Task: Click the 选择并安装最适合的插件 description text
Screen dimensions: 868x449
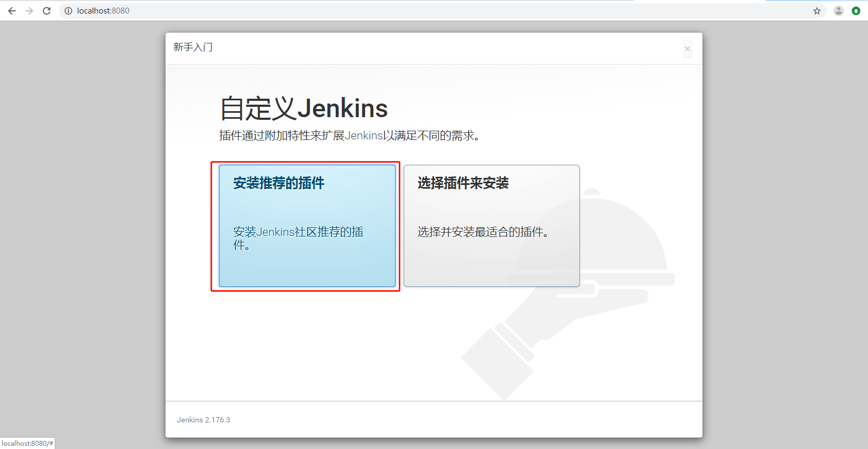Action: point(483,232)
